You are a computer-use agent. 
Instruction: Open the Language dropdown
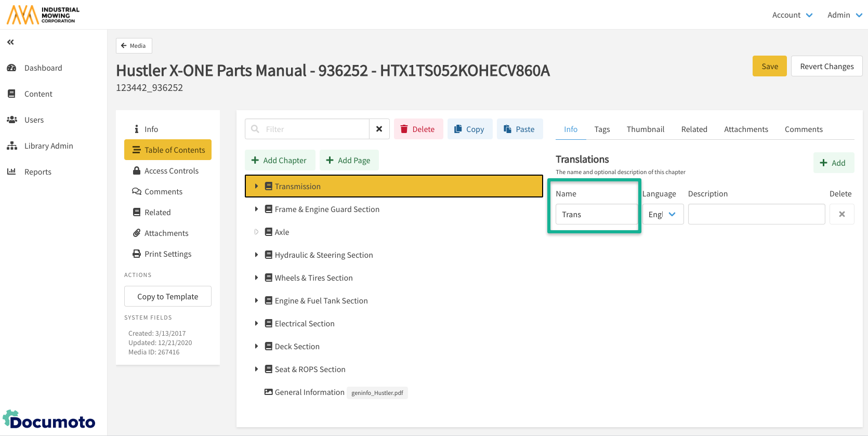click(663, 214)
